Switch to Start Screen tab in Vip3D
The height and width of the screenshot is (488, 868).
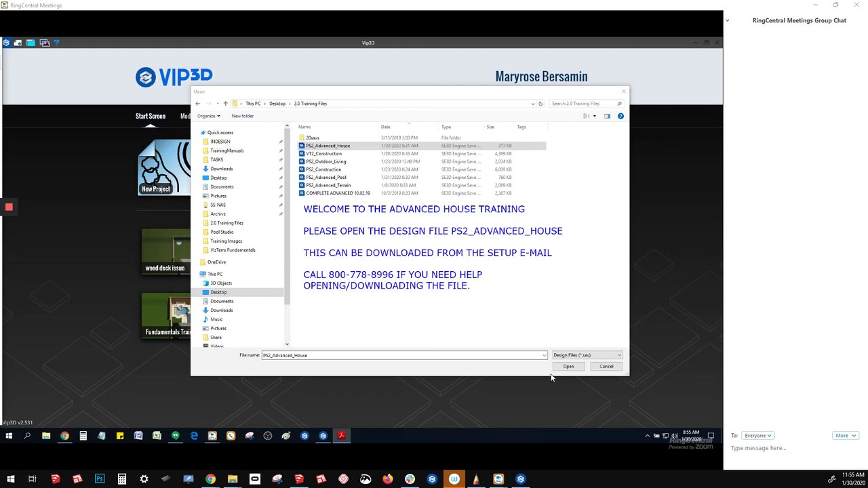(151, 116)
